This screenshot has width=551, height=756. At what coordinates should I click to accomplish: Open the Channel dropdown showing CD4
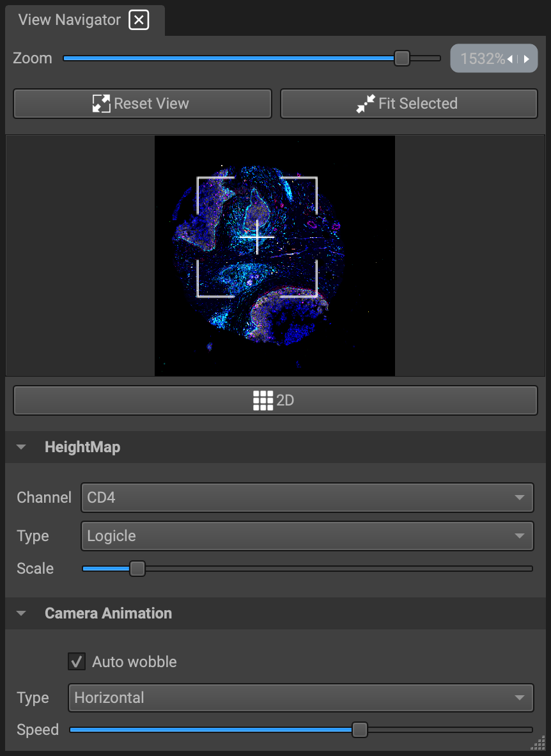click(307, 498)
